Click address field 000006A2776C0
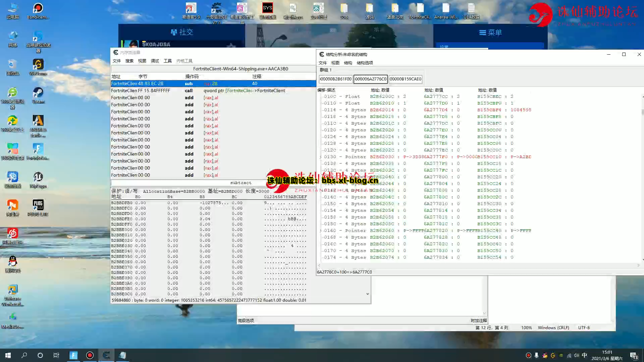The width and height of the screenshot is (644, 362). click(x=371, y=79)
